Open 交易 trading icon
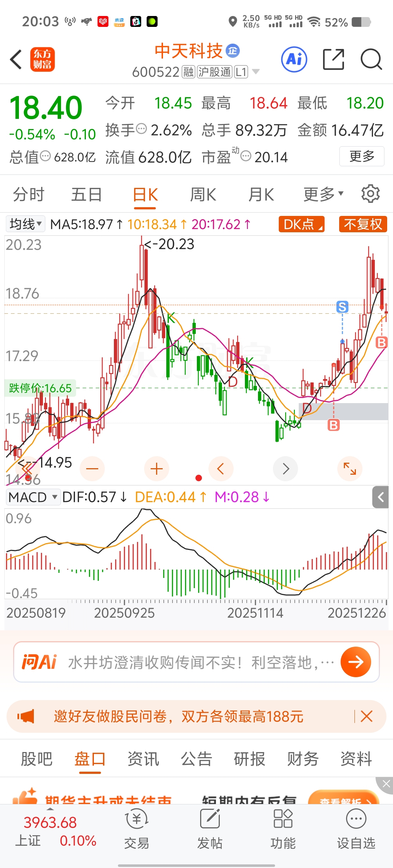 (136, 829)
